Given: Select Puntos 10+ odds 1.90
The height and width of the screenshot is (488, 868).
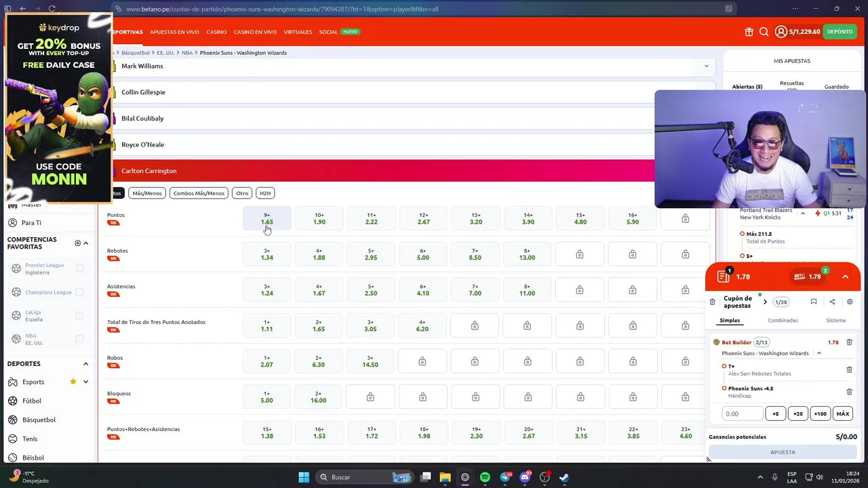Looking at the screenshot, I should [x=319, y=218].
